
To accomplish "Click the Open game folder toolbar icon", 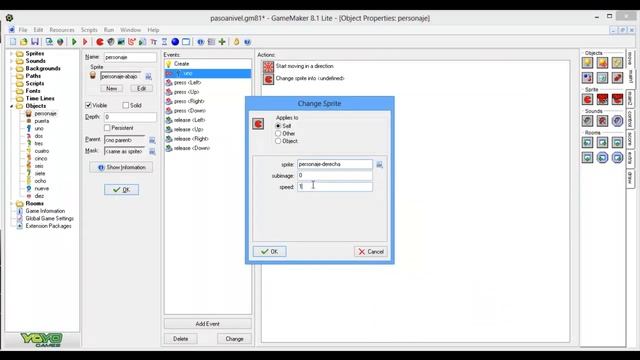I will pyautogui.click(x=24, y=42).
